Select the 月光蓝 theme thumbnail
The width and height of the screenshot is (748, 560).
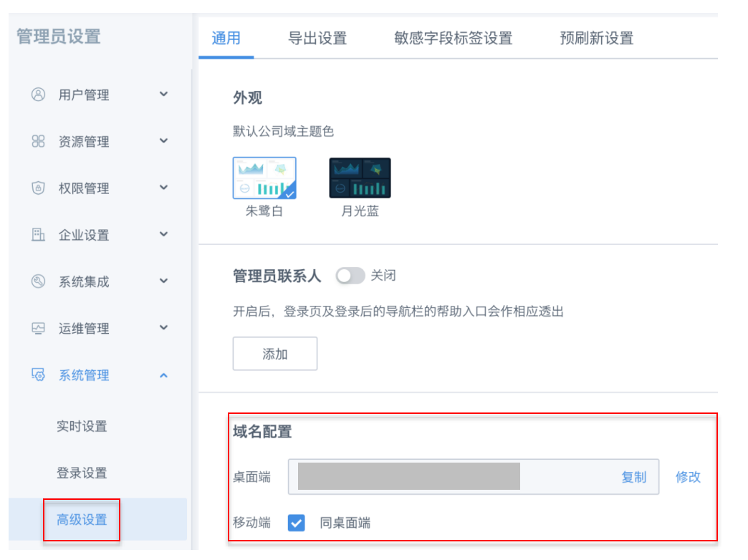(x=360, y=178)
